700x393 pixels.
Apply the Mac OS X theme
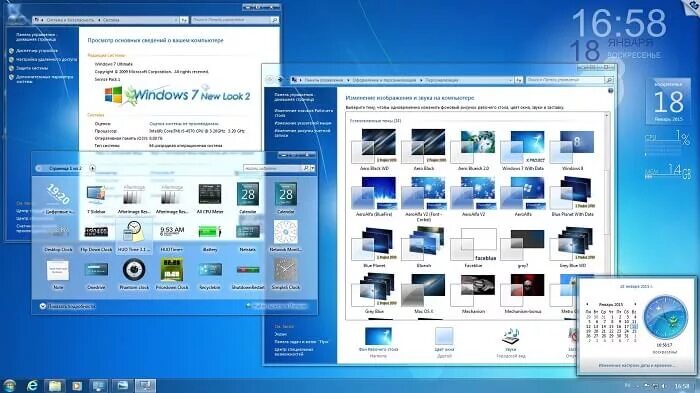pyautogui.click(x=424, y=293)
